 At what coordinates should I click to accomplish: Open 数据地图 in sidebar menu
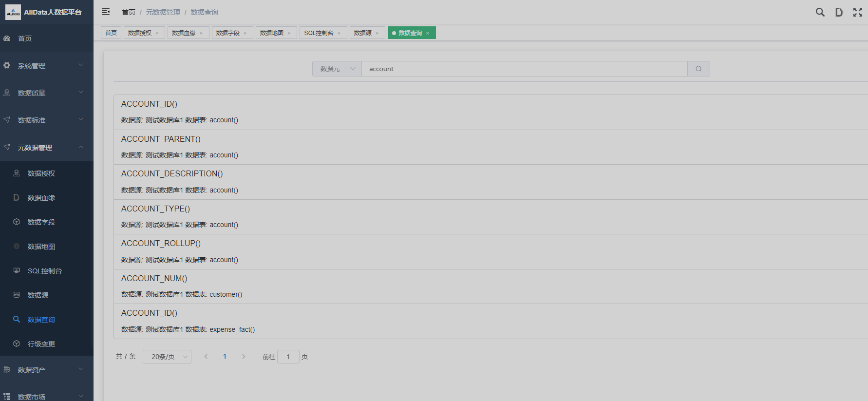tap(41, 247)
